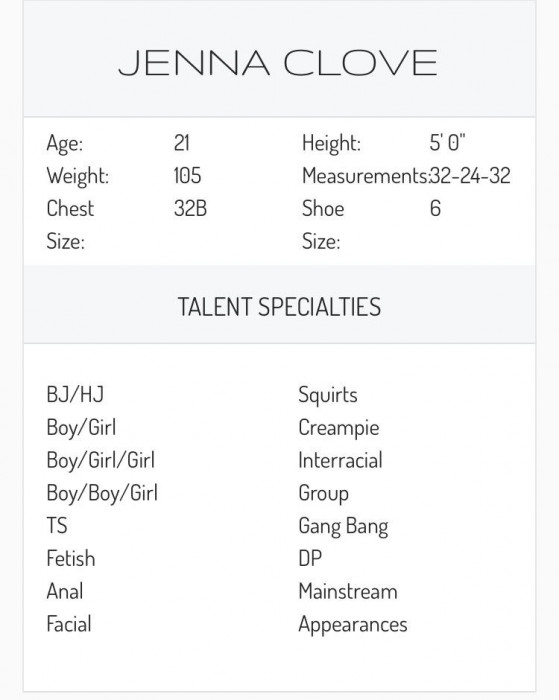Viewport: 559px width, 700px height.
Task: Select the Measurements label
Action: (x=366, y=176)
